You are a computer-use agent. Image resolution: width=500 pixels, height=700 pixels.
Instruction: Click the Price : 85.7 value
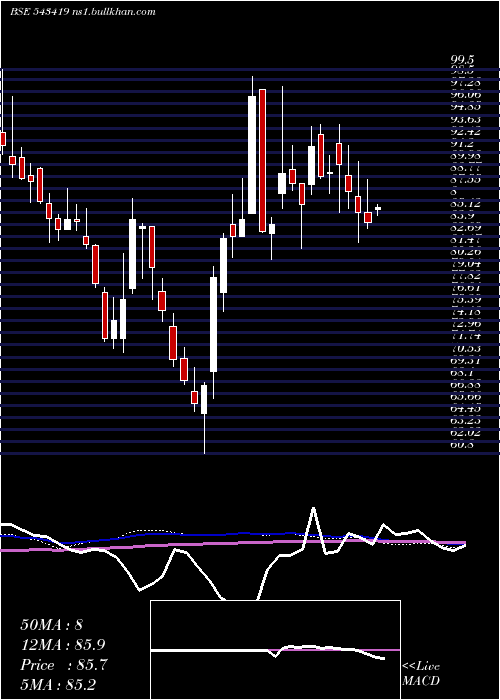point(63,665)
